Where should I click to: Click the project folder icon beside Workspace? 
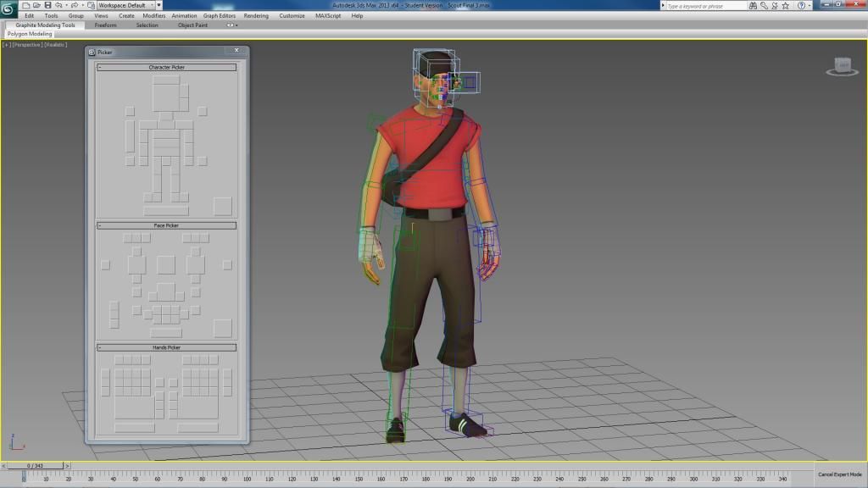pyautogui.click(x=92, y=6)
